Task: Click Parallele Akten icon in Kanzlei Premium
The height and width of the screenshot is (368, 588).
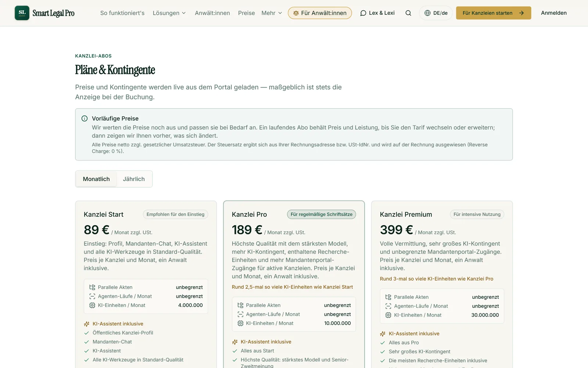Action: coord(388,297)
